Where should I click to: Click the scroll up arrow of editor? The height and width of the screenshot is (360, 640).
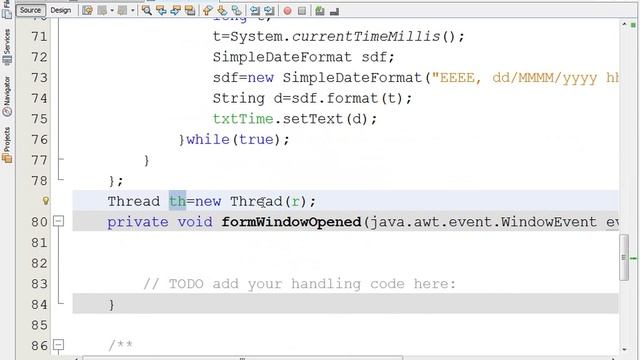click(624, 24)
